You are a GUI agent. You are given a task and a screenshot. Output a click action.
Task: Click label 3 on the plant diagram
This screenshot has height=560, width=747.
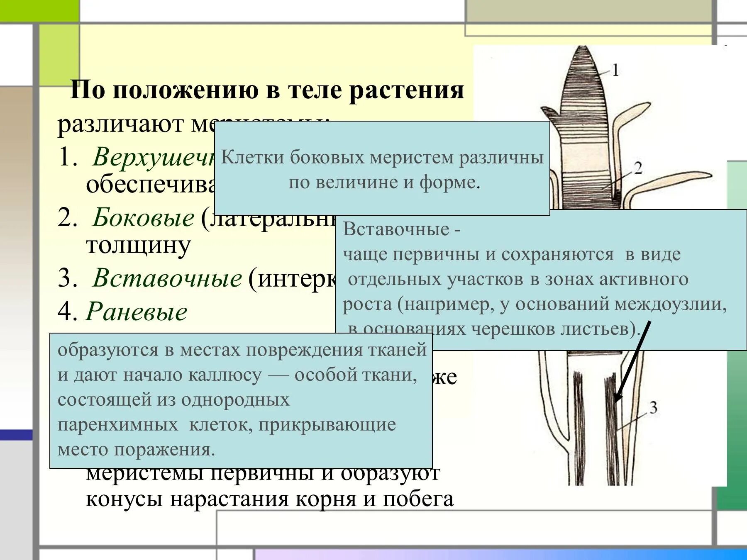pyautogui.click(x=653, y=408)
